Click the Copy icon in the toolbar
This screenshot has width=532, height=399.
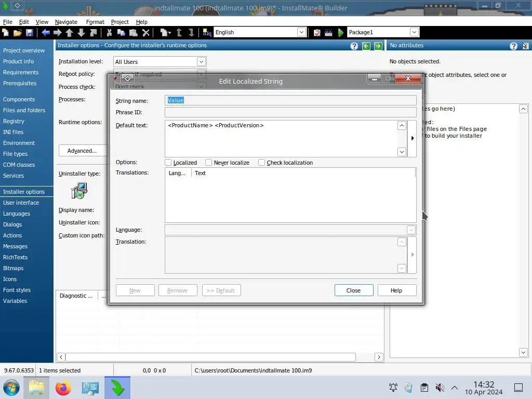pos(121,33)
